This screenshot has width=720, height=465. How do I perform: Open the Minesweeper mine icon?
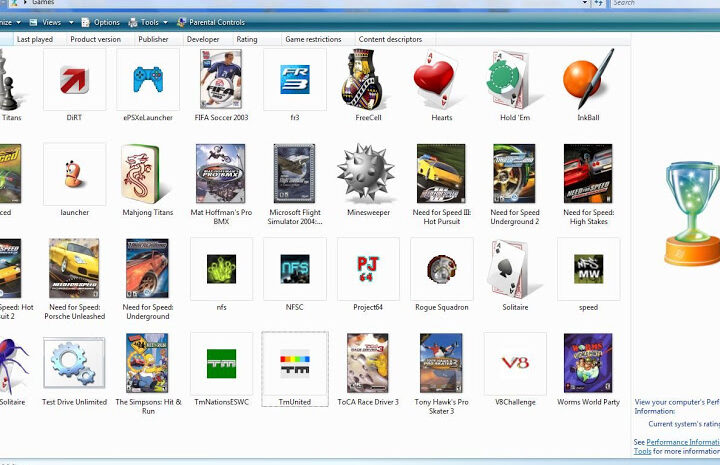[366, 174]
